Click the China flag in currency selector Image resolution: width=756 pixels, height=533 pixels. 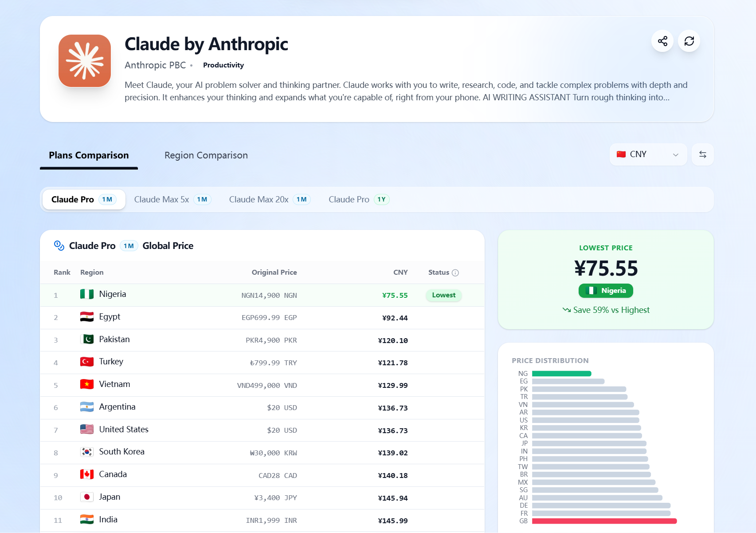621,154
